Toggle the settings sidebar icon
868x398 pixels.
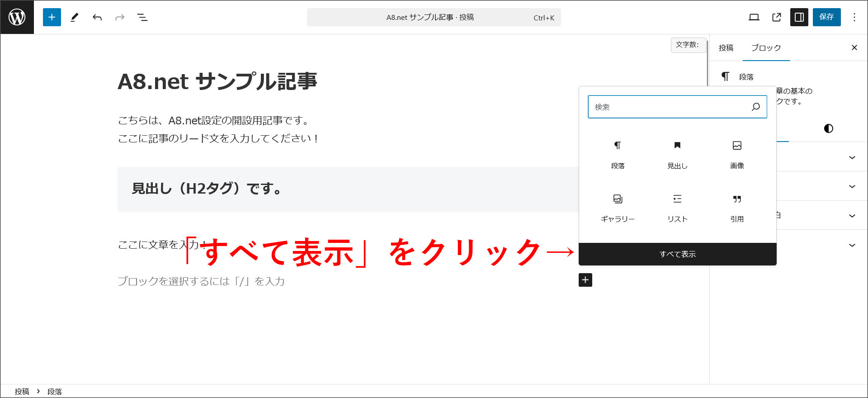tap(799, 17)
